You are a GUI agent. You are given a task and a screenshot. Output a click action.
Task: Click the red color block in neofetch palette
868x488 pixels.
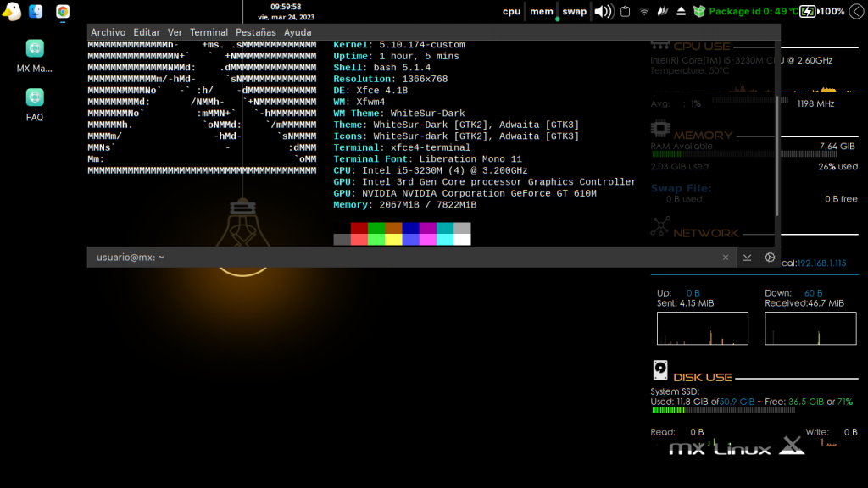click(359, 228)
